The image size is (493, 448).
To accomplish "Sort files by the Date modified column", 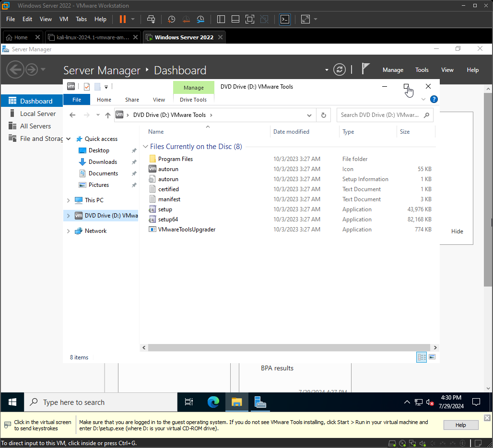I will pyautogui.click(x=291, y=132).
